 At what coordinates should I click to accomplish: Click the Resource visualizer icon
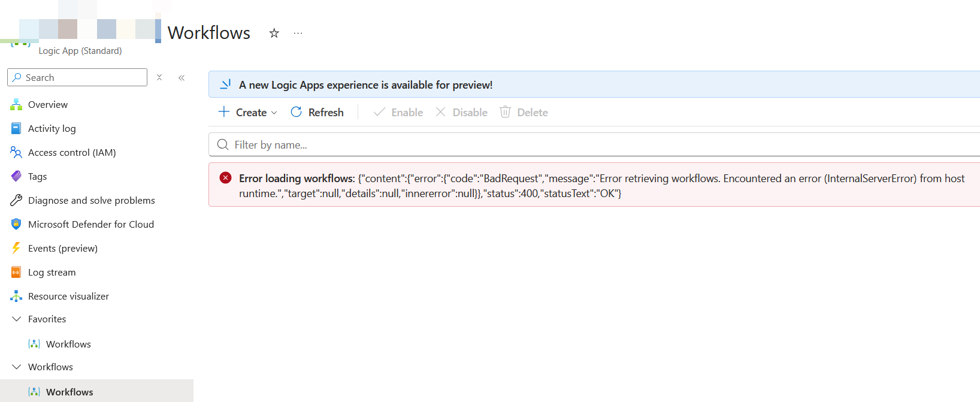pos(16,296)
